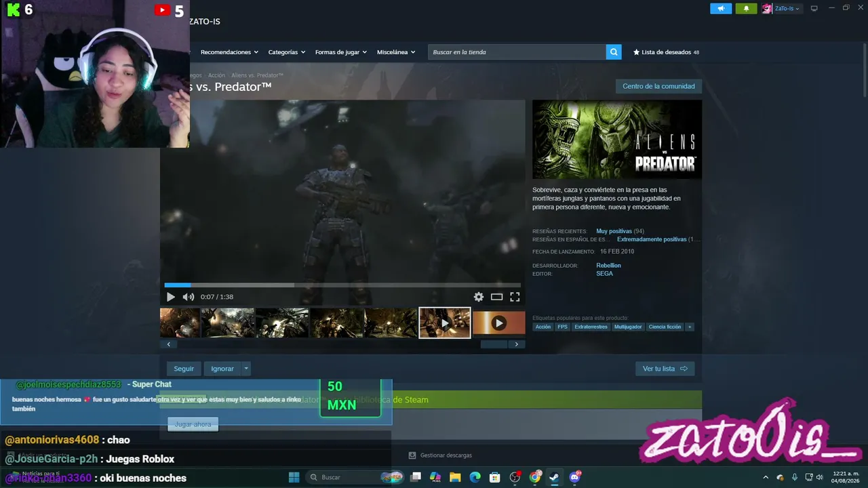This screenshot has height=488, width=868.
Task: Open publisher SEGA link
Action: point(604,274)
